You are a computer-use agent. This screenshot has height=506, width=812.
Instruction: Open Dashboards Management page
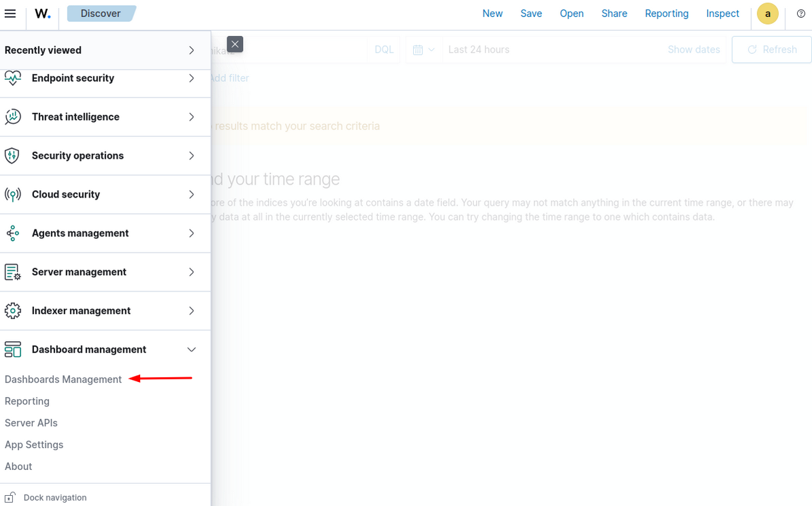63,379
